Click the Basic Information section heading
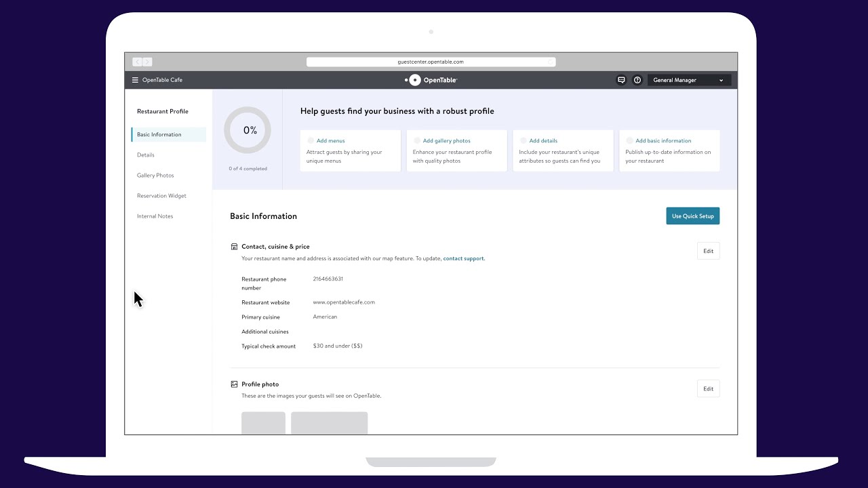 coord(264,216)
